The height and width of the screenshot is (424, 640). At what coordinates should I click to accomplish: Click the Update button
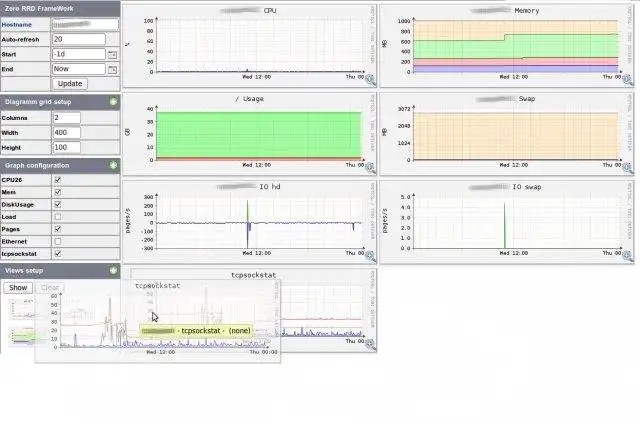pyautogui.click(x=70, y=84)
